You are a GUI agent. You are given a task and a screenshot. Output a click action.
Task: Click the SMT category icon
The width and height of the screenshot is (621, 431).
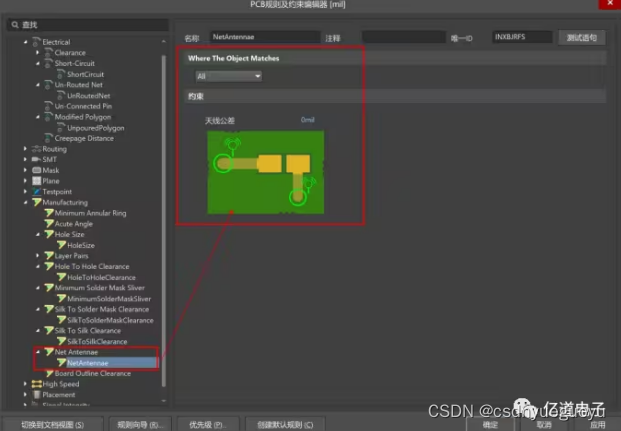(x=36, y=159)
